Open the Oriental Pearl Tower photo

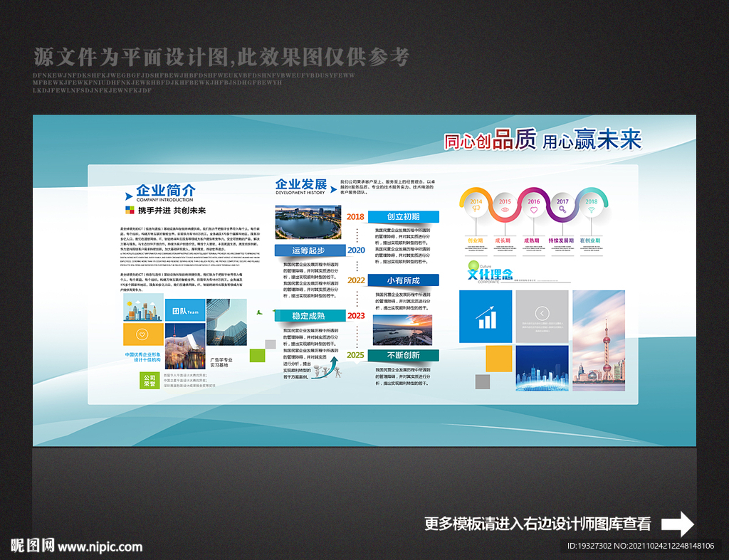click(x=599, y=341)
